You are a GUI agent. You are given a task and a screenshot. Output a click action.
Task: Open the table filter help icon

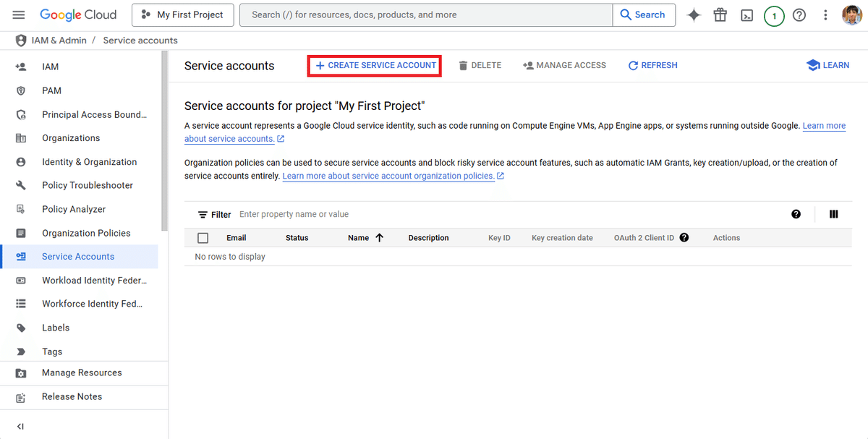pyautogui.click(x=796, y=214)
